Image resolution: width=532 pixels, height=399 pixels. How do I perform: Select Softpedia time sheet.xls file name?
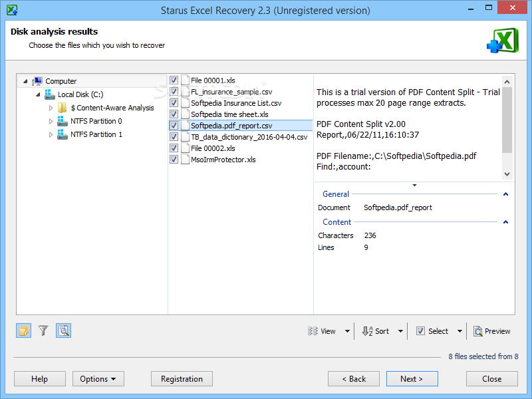(x=229, y=114)
